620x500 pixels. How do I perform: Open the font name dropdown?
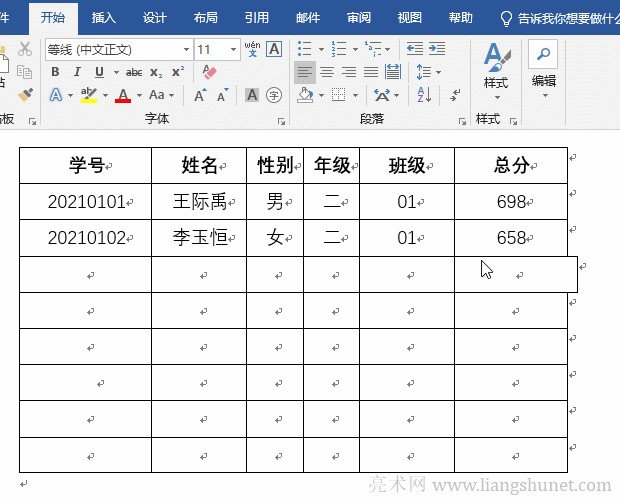tap(186, 49)
